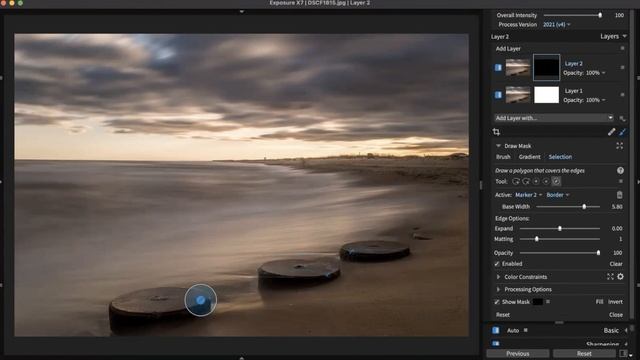
Task: Switch to the Gradient mask tab
Action: tap(529, 157)
